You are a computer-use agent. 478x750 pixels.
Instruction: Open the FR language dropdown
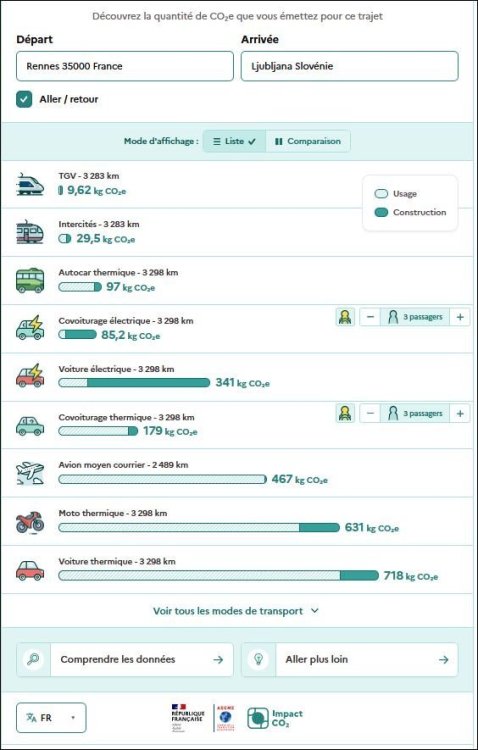[51, 717]
